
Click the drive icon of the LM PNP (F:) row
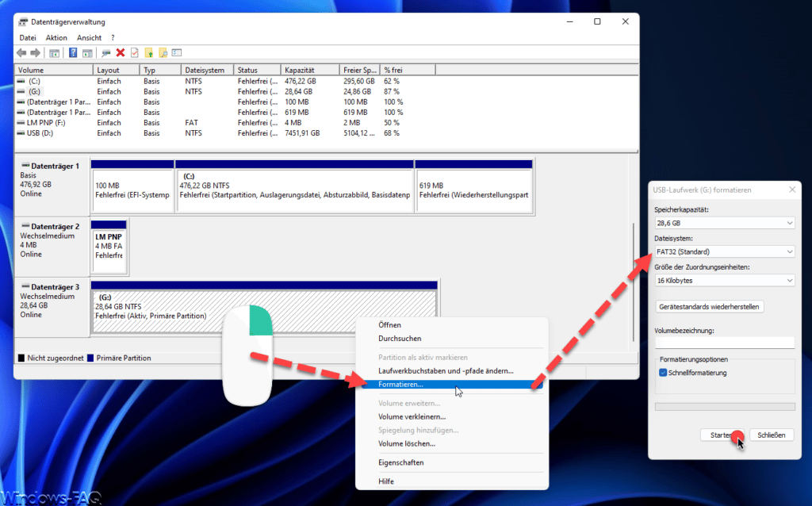tap(21, 123)
